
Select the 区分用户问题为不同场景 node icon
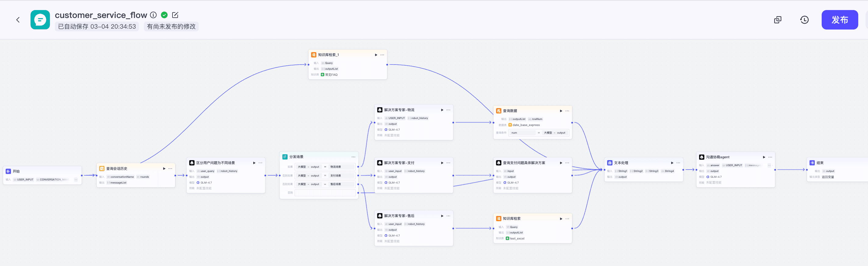click(192, 163)
